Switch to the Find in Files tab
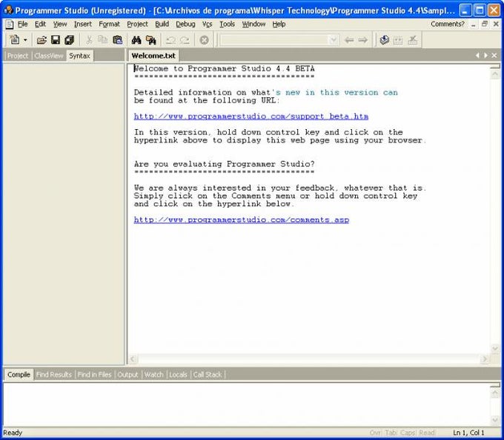The width and height of the screenshot is (504, 440). [x=95, y=375]
